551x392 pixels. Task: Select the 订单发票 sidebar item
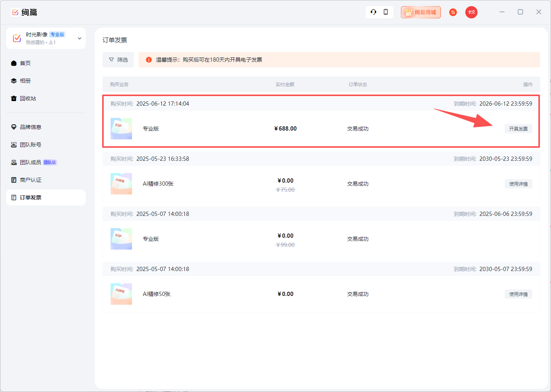pos(30,198)
